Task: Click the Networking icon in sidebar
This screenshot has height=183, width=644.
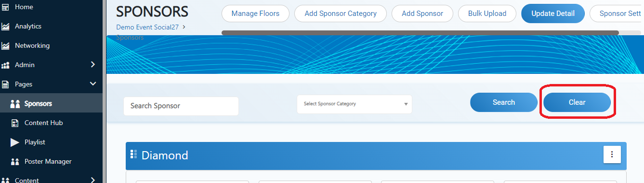Action: (6, 46)
